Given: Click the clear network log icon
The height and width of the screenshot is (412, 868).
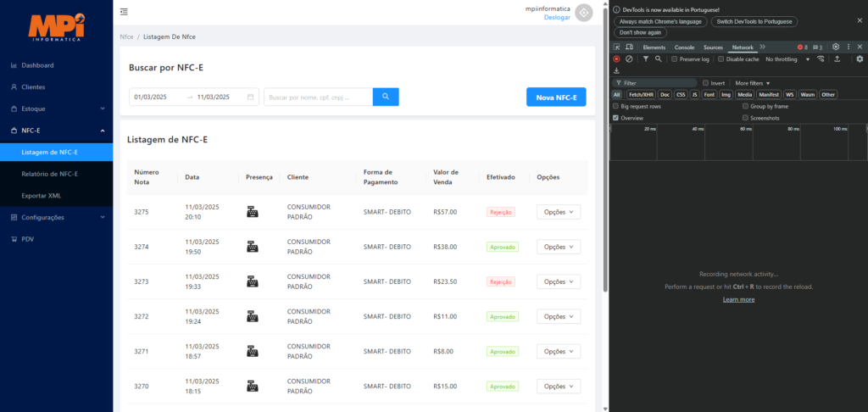Looking at the screenshot, I should [x=629, y=59].
